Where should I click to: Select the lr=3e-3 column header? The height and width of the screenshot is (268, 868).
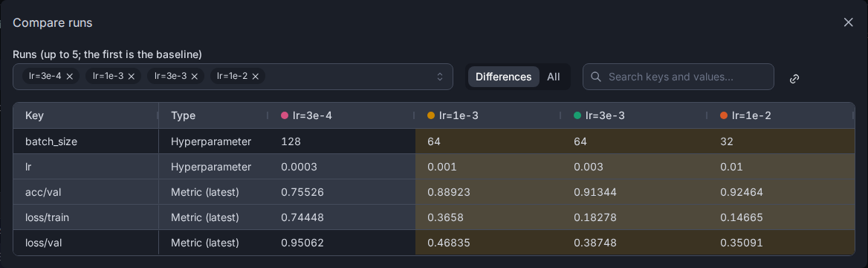635,116
